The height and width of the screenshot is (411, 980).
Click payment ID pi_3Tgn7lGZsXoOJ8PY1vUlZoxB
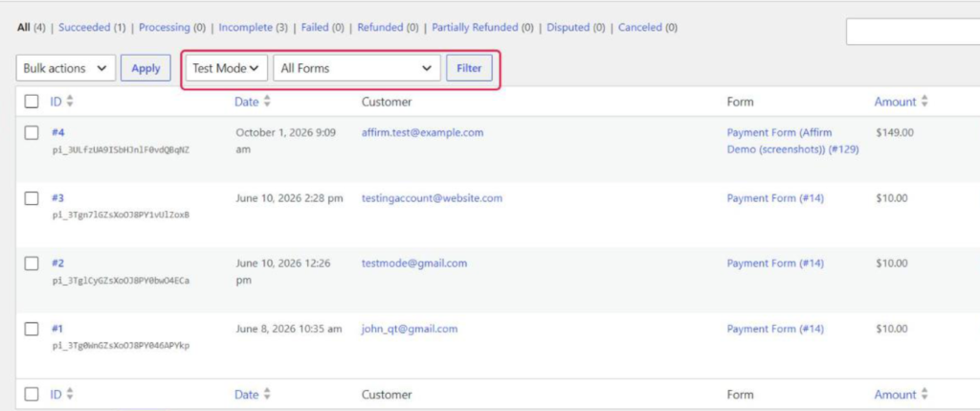tap(120, 216)
